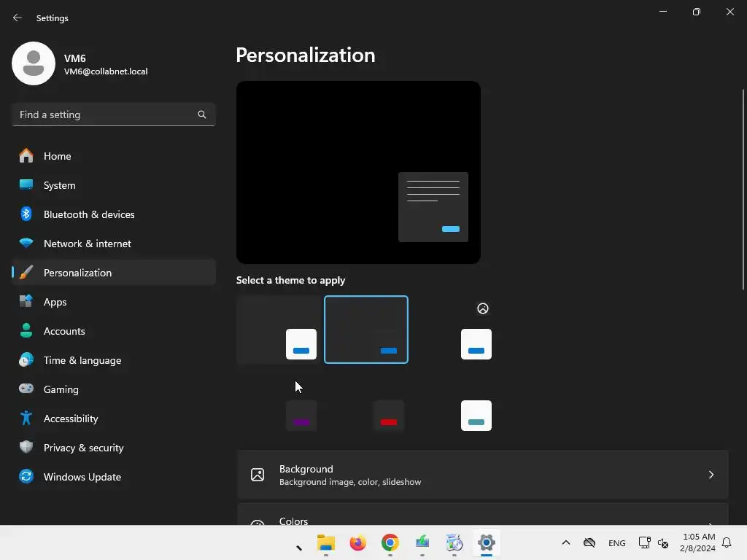747x560 pixels.
Task: Click the refresh icon beside Windows Update
Action: click(26, 476)
